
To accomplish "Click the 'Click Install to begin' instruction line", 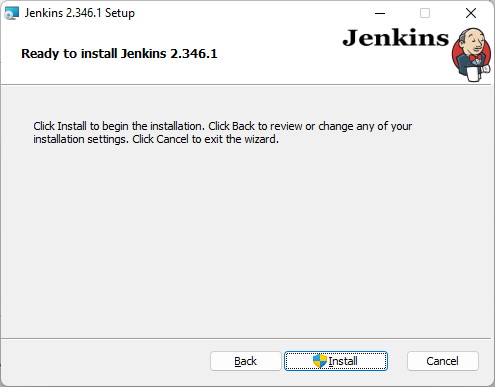I will pyautogui.click(x=222, y=126).
